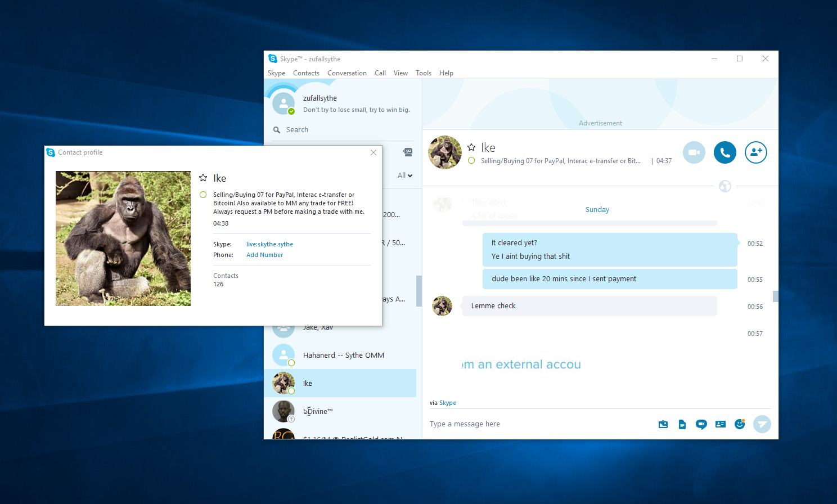This screenshot has width=837, height=504.
Task: Click the zufallsythe profile name
Action: (x=320, y=98)
